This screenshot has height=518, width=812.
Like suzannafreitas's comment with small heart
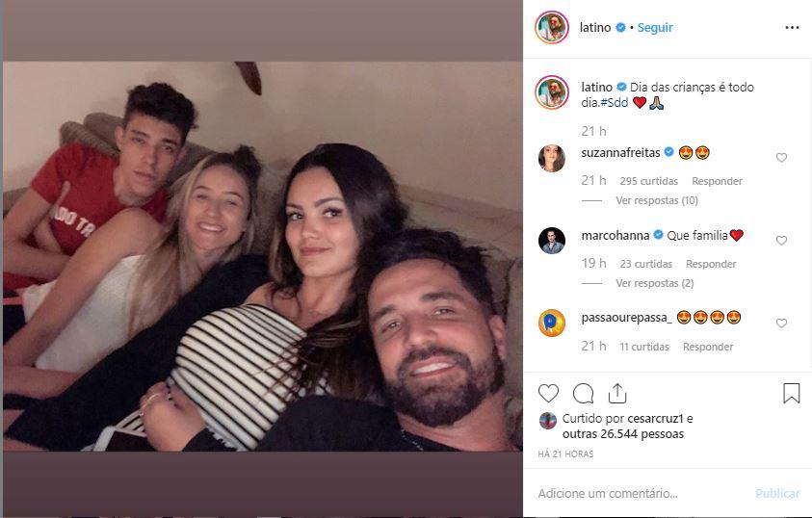781,158
